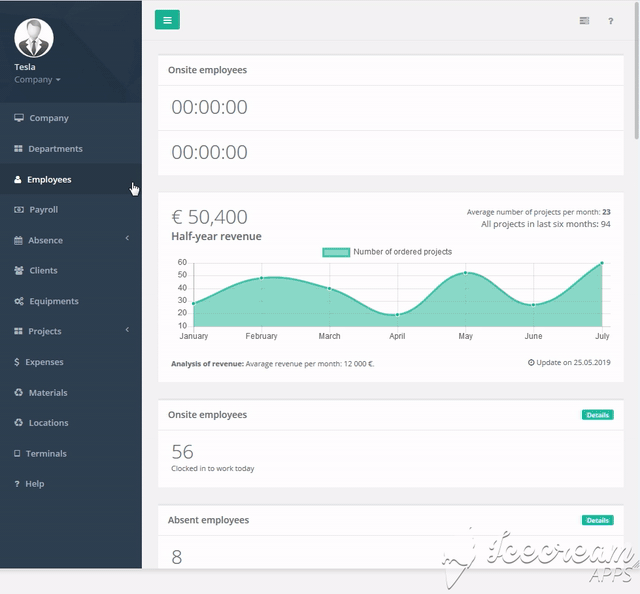Toggle the green hamburger sidebar button

(167, 20)
